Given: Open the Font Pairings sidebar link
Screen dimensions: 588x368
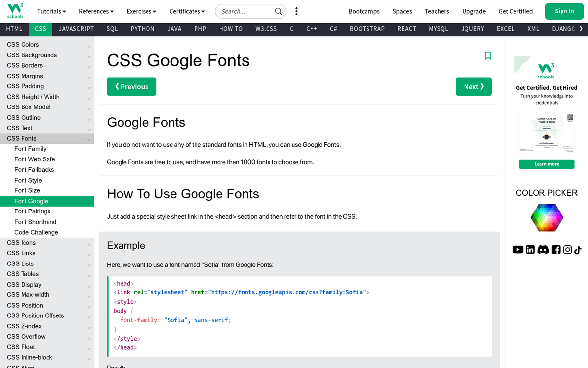Looking at the screenshot, I should [x=32, y=211].
